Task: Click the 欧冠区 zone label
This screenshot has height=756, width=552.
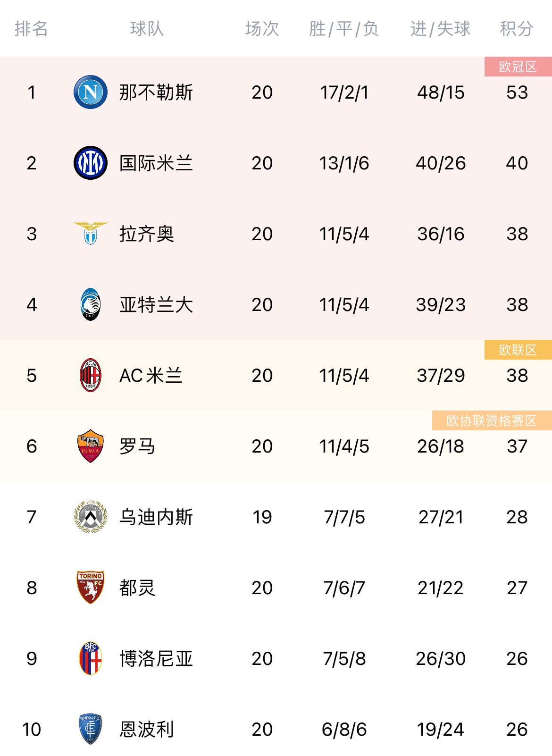Action: (x=518, y=67)
